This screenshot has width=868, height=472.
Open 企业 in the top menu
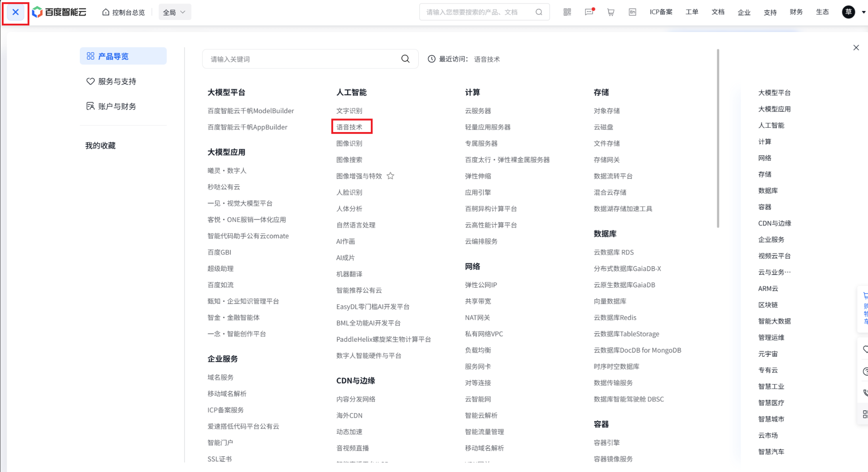click(x=744, y=12)
